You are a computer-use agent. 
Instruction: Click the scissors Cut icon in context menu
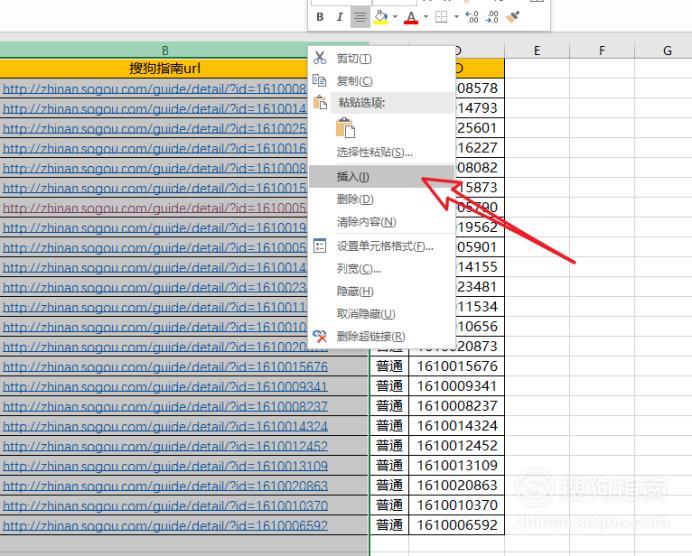coord(320,58)
